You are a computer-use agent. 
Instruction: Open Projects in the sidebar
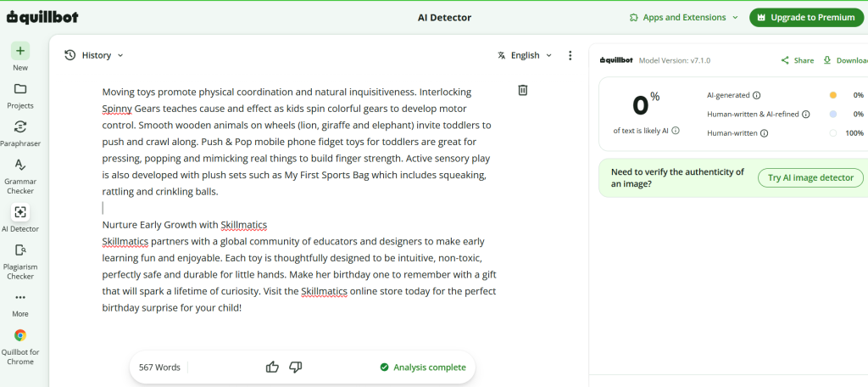(x=20, y=95)
